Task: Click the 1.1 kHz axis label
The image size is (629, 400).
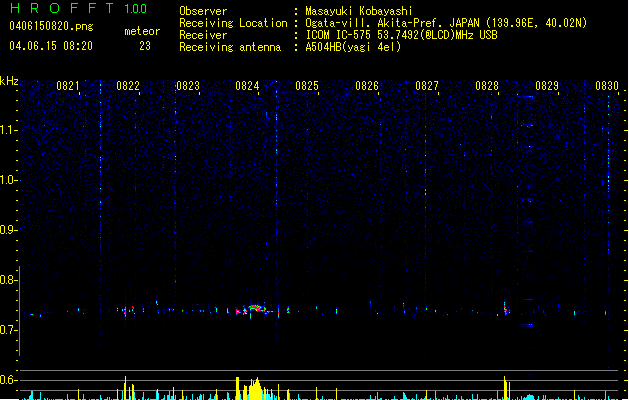Action: (8, 130)
